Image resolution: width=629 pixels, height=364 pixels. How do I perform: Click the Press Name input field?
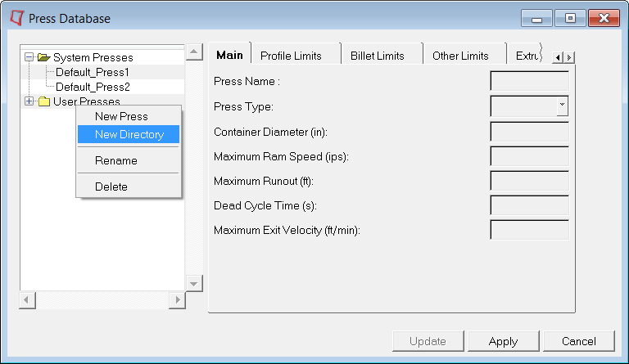pyautogui.click(x=529, y=81)
